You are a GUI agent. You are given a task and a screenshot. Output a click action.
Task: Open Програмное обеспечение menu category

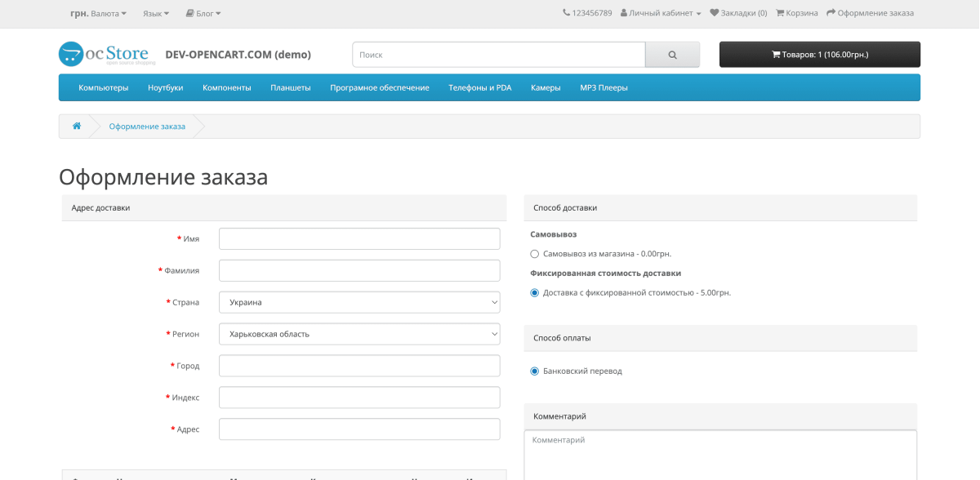[x=380, y=87]
